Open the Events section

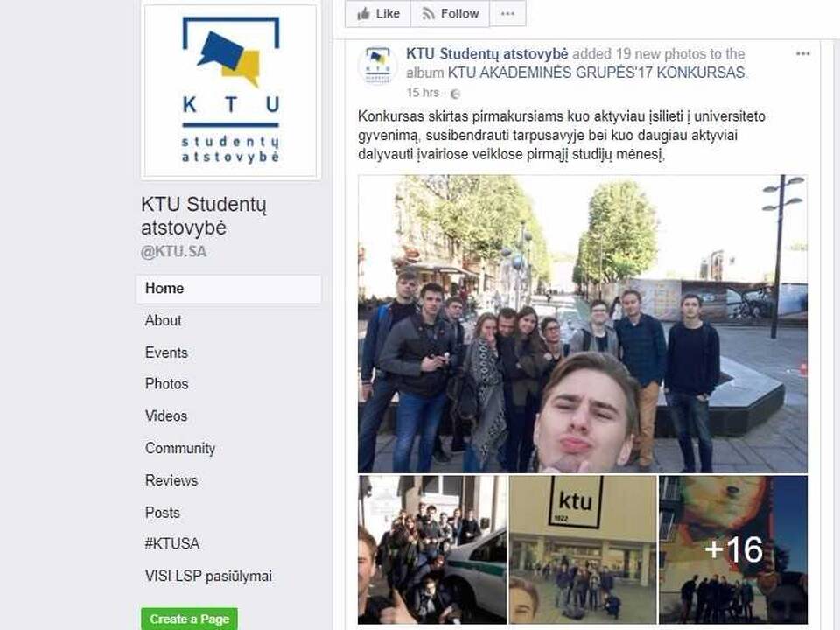(x=166, y=353)
